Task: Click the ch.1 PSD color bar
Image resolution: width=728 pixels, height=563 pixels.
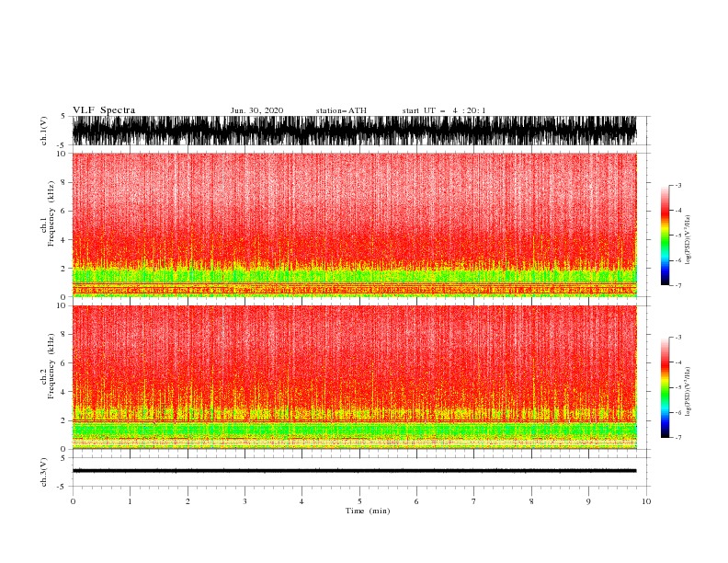Action: coord(665,236)
